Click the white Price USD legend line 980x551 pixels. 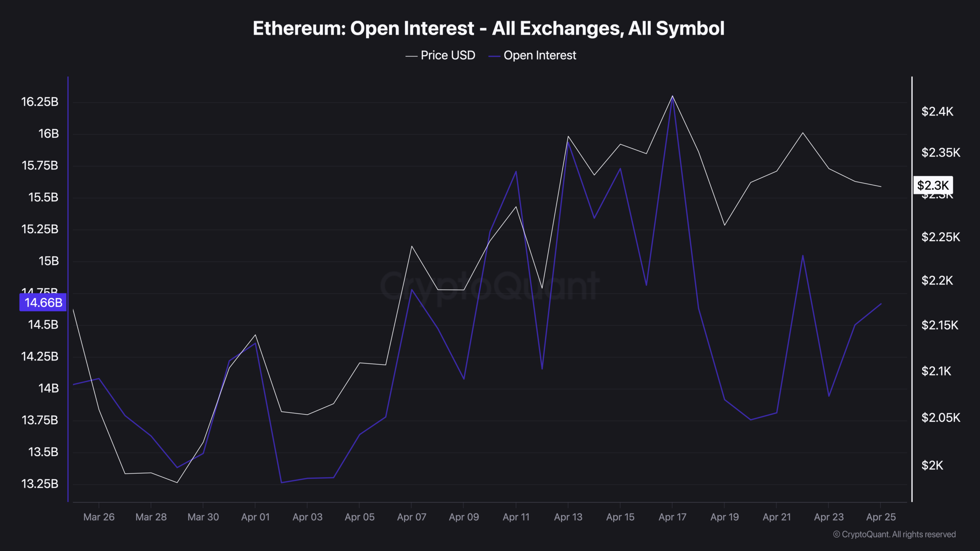click(411, 56)
